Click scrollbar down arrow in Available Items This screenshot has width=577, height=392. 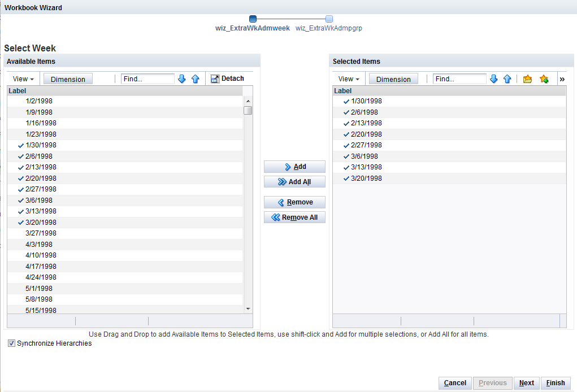[248, 309]
